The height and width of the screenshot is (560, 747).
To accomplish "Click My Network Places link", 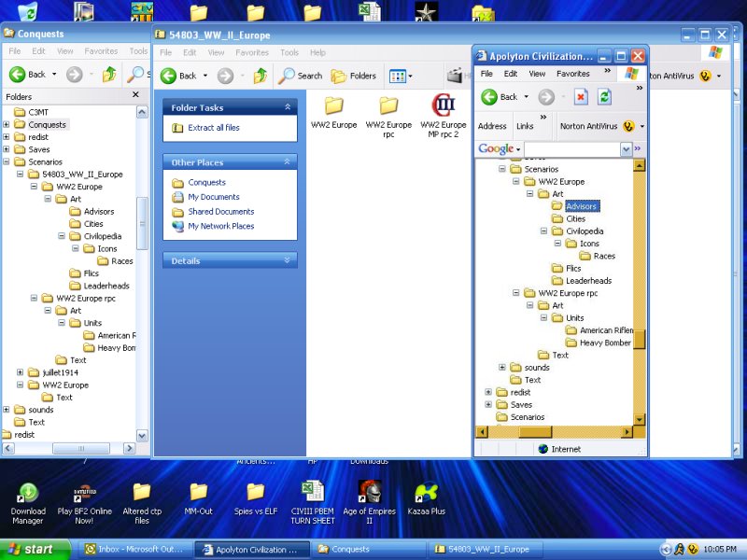I will [220, 226].
